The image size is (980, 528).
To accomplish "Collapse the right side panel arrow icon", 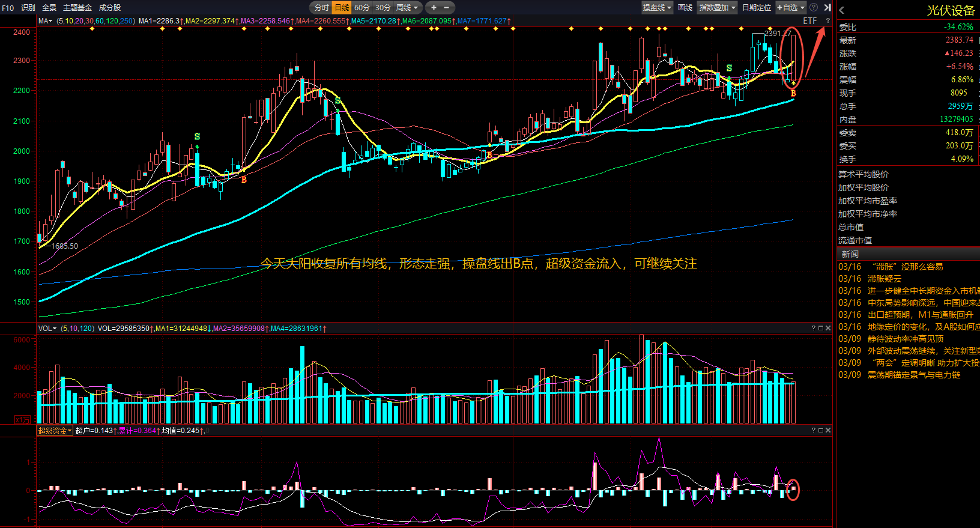I will click(827, 8).
